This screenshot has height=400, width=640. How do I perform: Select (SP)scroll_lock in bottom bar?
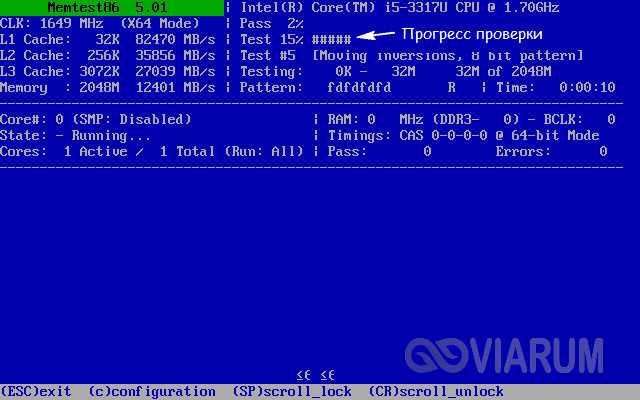tap(292, 391)
